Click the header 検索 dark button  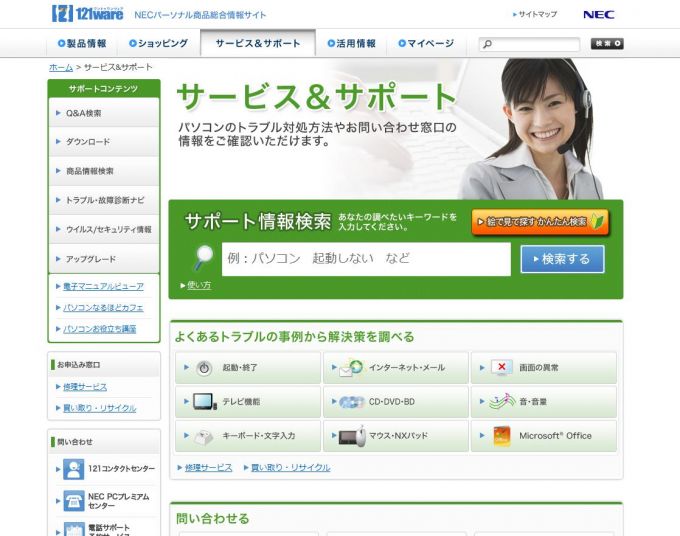[x=607, y=43]
